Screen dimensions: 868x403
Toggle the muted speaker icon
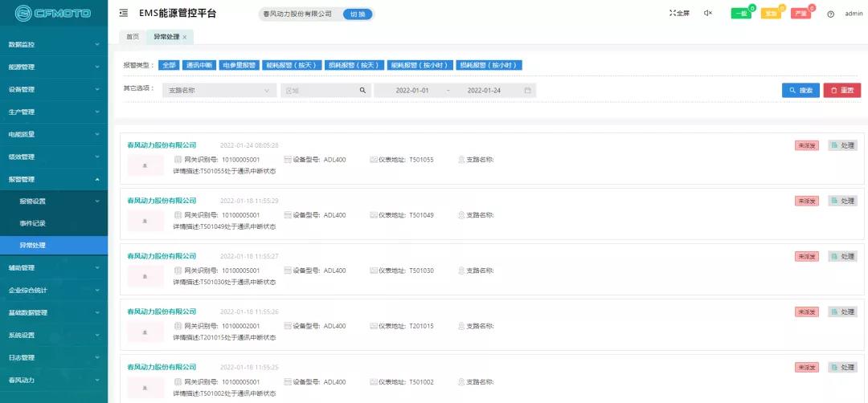point(708,14)
